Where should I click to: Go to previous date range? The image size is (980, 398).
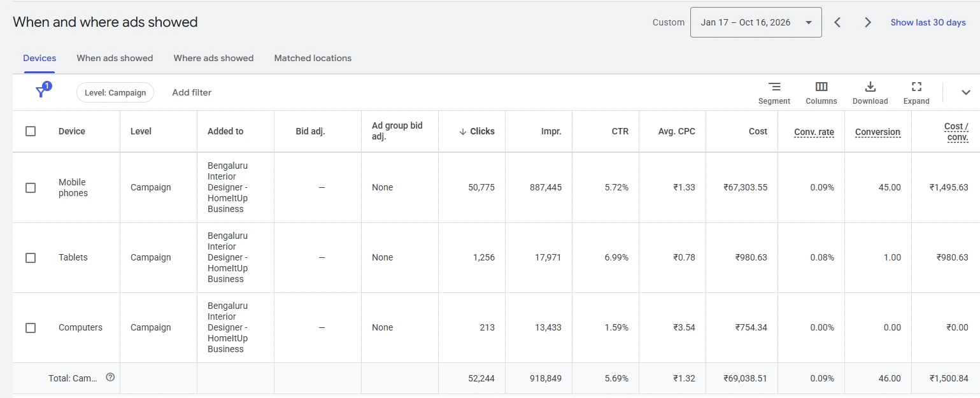pos(837,22)
